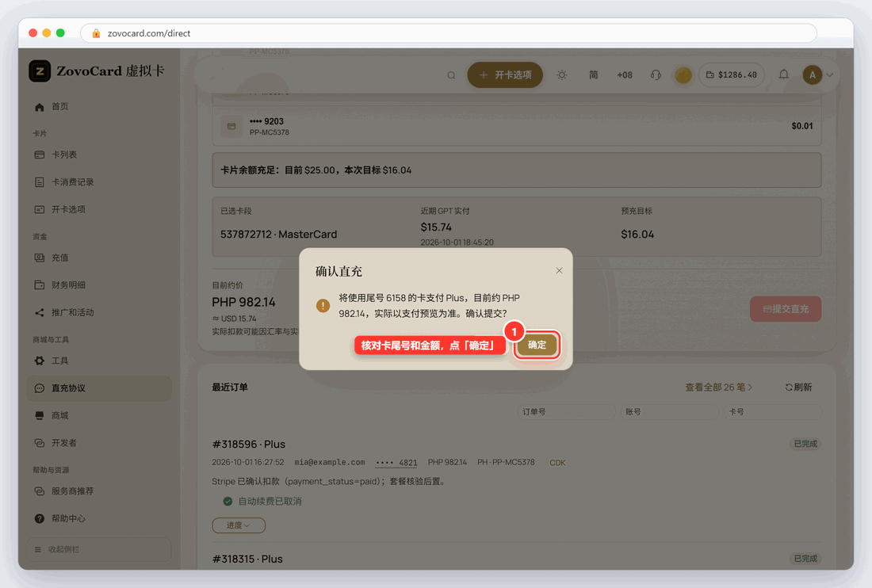Click the user avatar A
This screenshot has width=872, height=588.
point(813,75)
